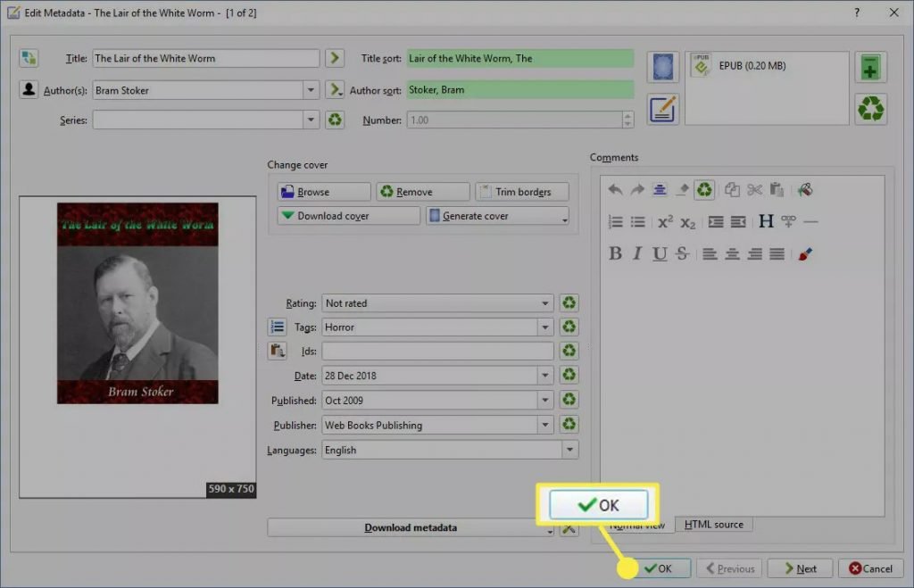914x588 pixels.
Task: Clear the Published date with its recycle icon
Action: [x=569, y=400]
